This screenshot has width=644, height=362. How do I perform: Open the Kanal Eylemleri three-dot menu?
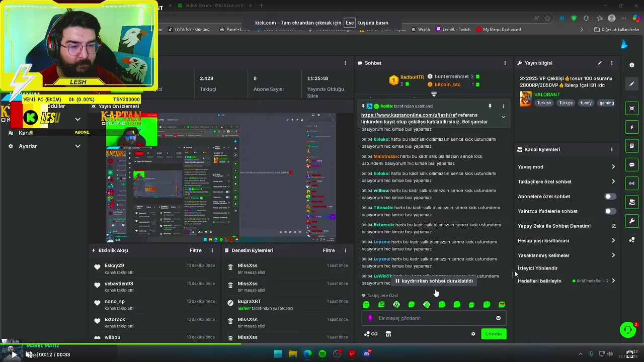(612, 149)
